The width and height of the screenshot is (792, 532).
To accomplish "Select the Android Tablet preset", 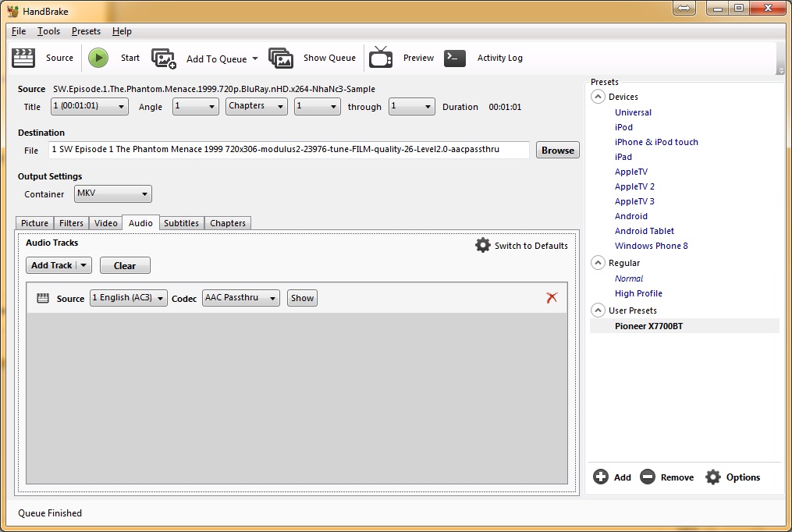I will coord(644,231).
